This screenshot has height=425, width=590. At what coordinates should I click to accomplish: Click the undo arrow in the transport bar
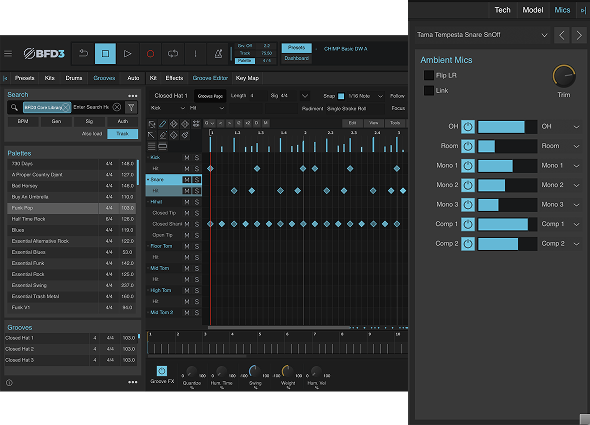[84, 53]
